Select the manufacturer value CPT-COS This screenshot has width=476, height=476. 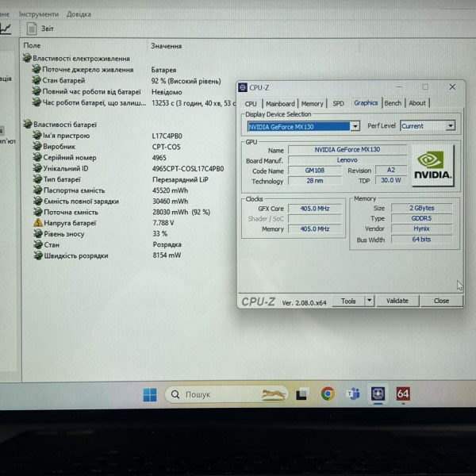[166, 147]
